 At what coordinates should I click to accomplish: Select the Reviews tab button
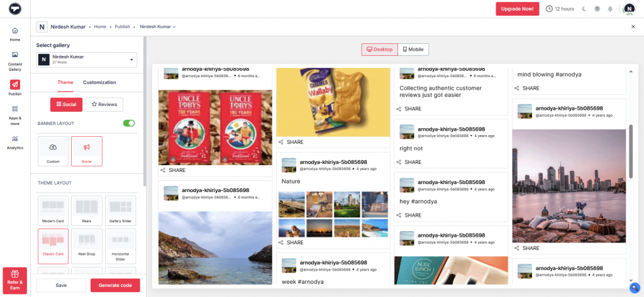[104, 104]
